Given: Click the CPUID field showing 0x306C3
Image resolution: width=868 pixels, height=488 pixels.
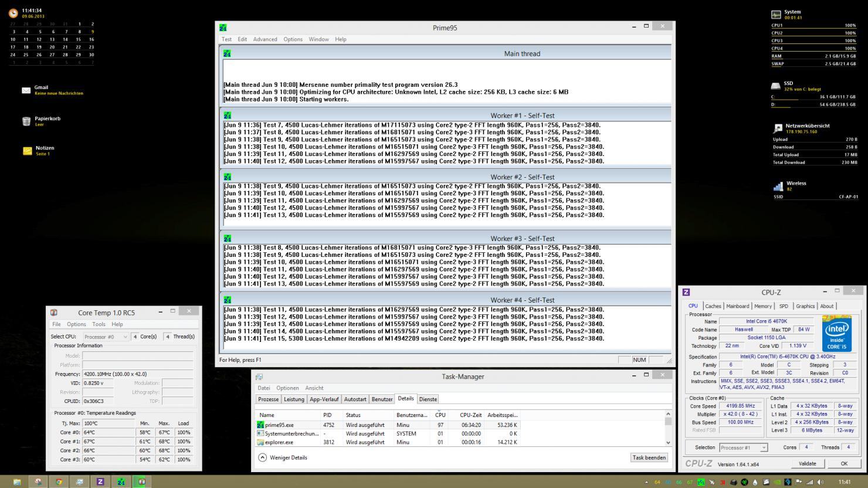Looking at the screenshot, I should tap(98, 401).
